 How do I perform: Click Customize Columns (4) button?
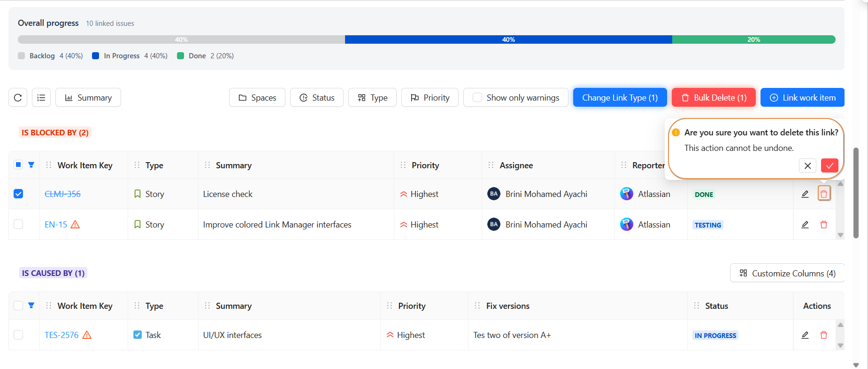[787, 273]
